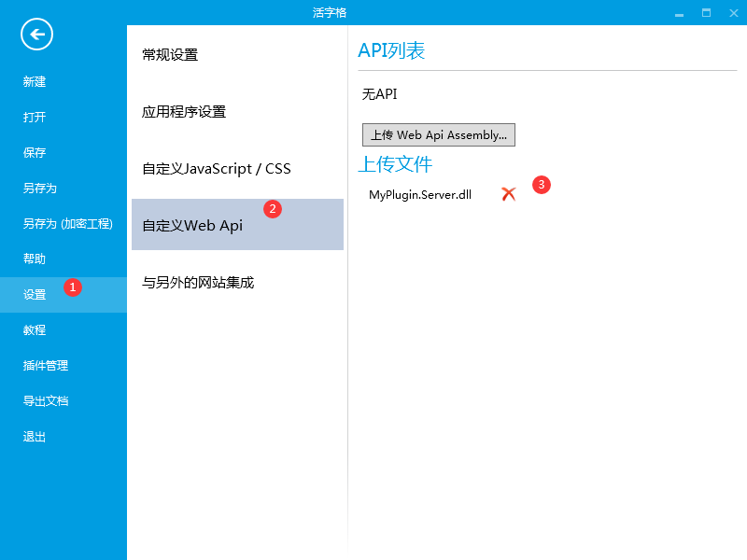Delete MyPlugin.Server.dll with the red X
Screen dimensions: 747x560
coord(508,194)
